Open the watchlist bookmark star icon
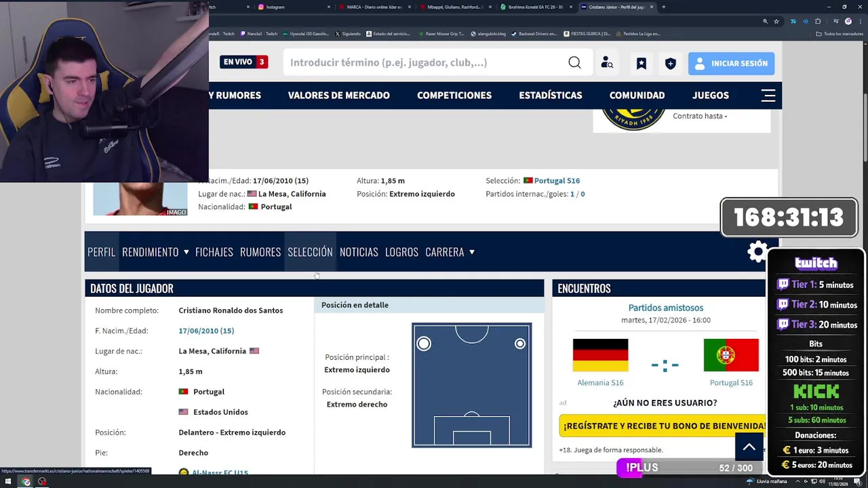 pos(641,63)
